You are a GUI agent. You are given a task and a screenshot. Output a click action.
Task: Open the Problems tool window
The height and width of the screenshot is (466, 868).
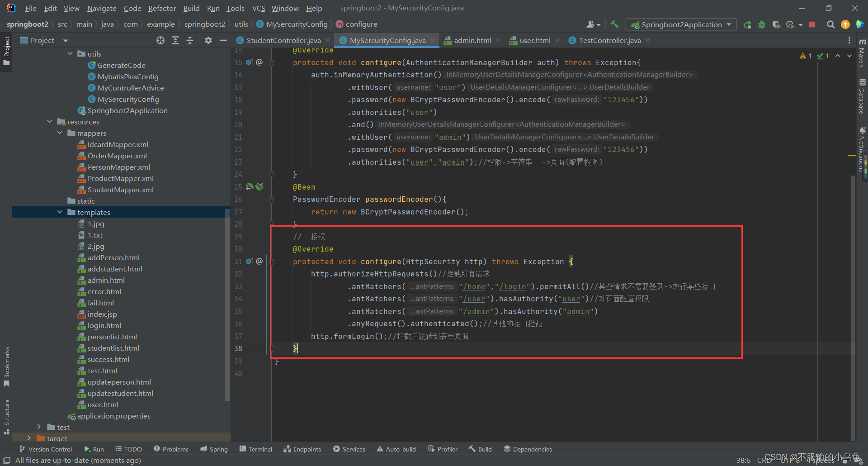click(171, 449)
